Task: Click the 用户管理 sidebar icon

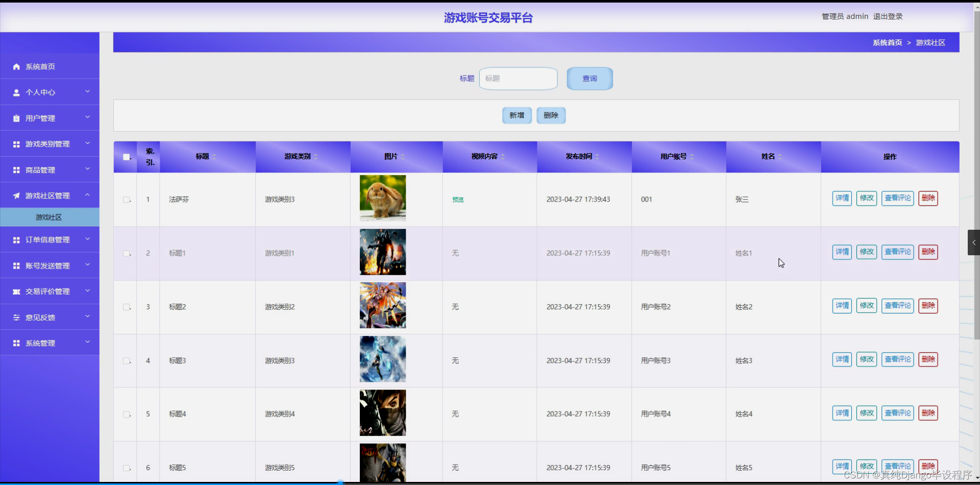Action: tap(16, 118)
